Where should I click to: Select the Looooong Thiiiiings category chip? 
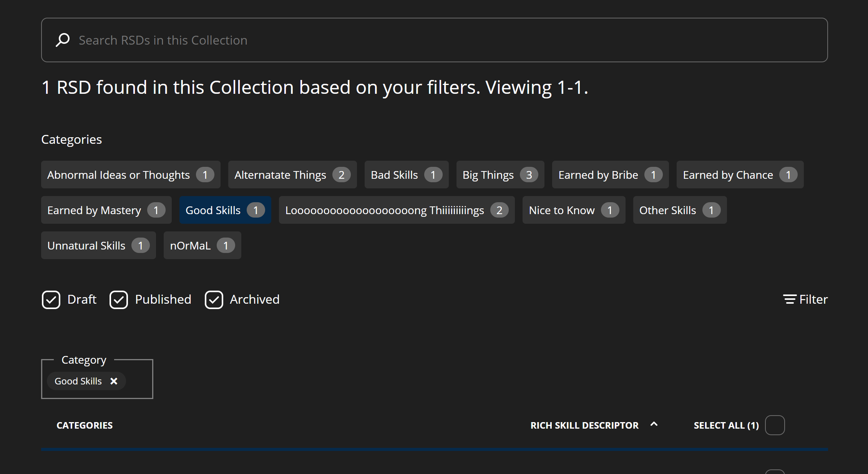click(x=396, y=210)
